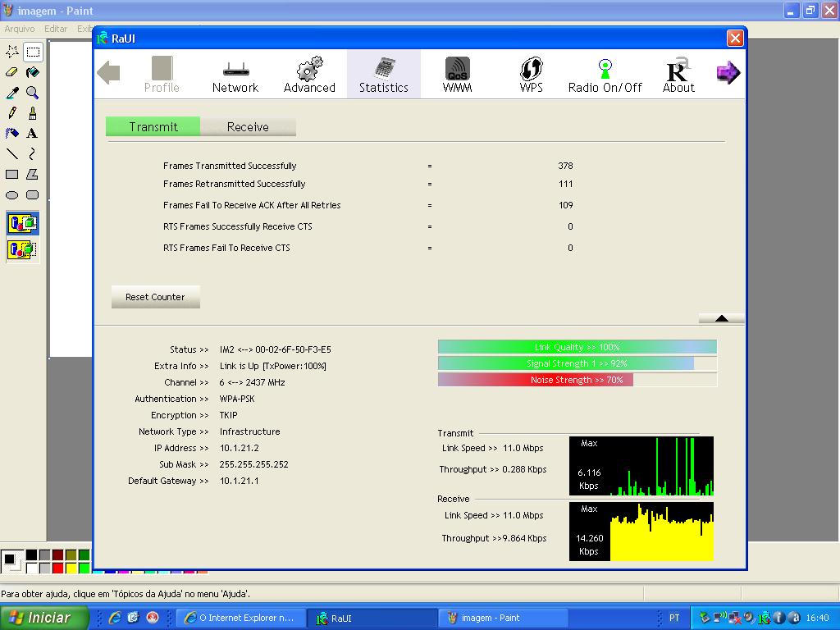840x630 pixels.
Task: Open the Arquivo menu in Paint
Action: [x=20, y=29]
